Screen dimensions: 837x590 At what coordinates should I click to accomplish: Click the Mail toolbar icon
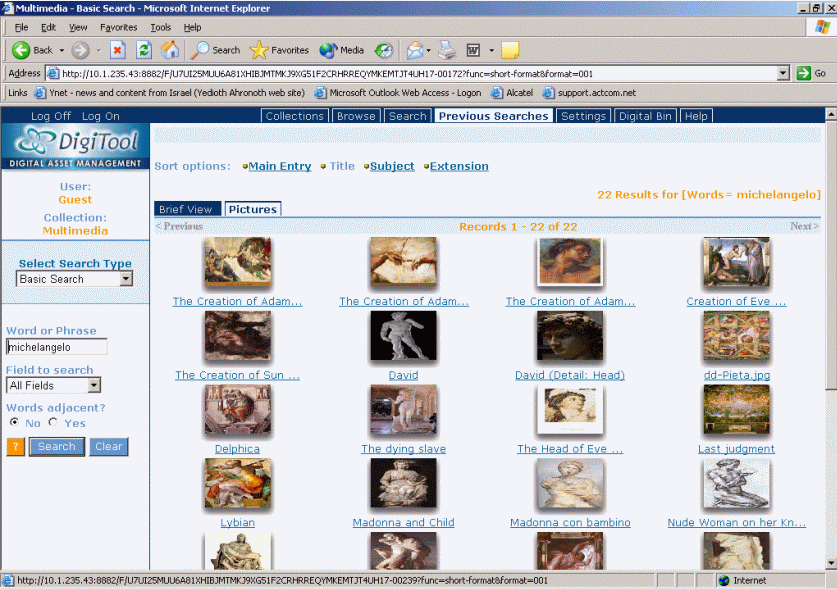pyautogui.click(x=414, y=50)
